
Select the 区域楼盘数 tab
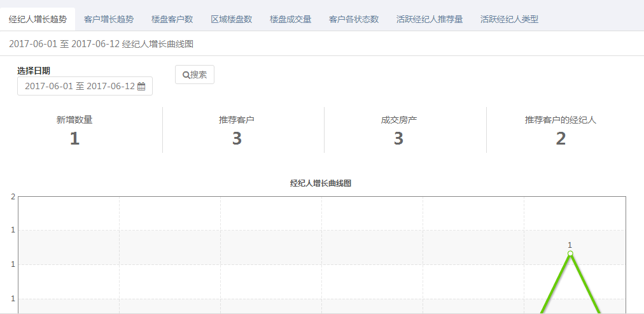(232, 19)
